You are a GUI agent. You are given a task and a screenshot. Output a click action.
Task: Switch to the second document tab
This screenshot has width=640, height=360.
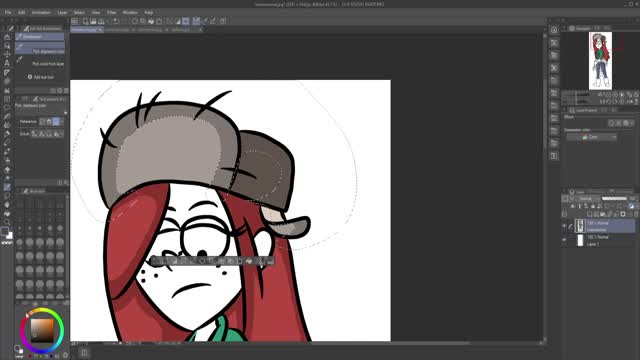[x=119, y=30]
